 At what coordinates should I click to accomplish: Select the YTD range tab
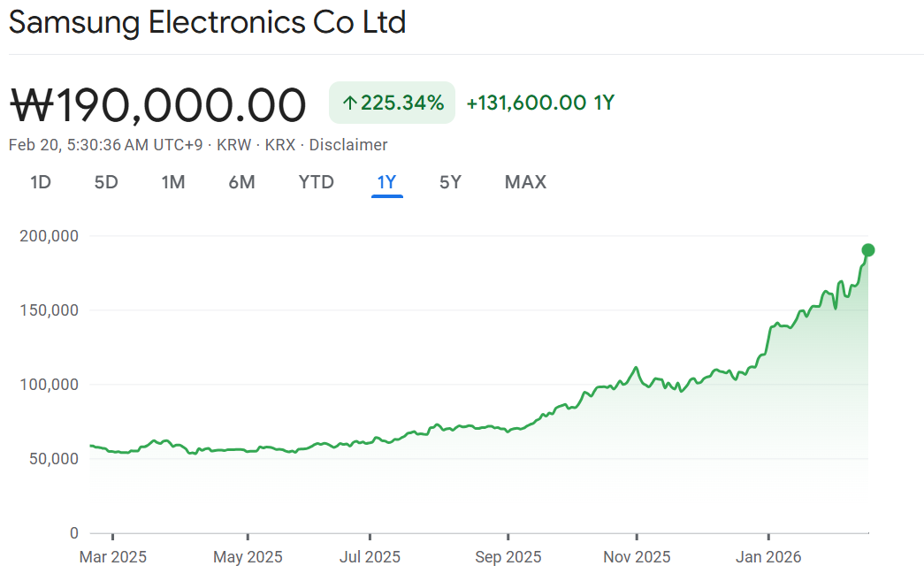tap(316, 182)
